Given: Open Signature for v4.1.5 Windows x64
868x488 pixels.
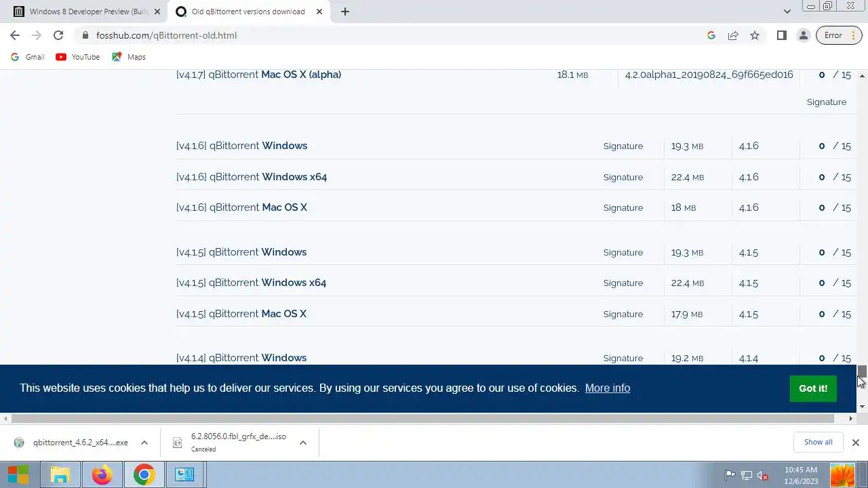Looking at the screenshot, I should [x=623, y=283].
